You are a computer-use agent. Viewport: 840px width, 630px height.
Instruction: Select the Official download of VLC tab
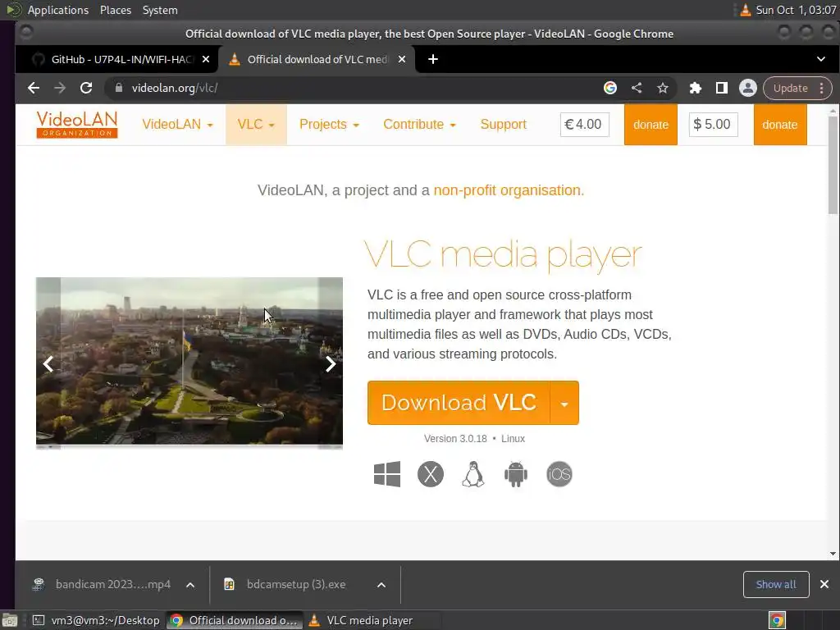pyautogui.click(x=317, y=59)
